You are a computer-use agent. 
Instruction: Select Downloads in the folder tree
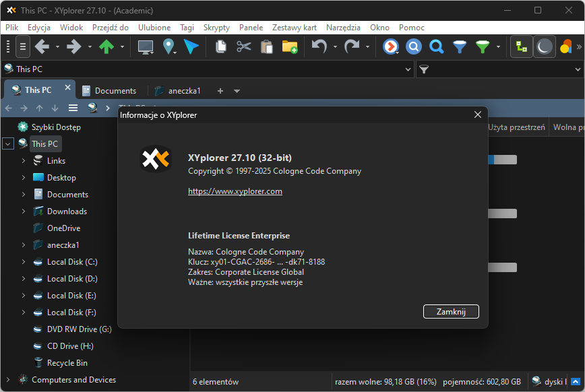[x=67, y=211]
